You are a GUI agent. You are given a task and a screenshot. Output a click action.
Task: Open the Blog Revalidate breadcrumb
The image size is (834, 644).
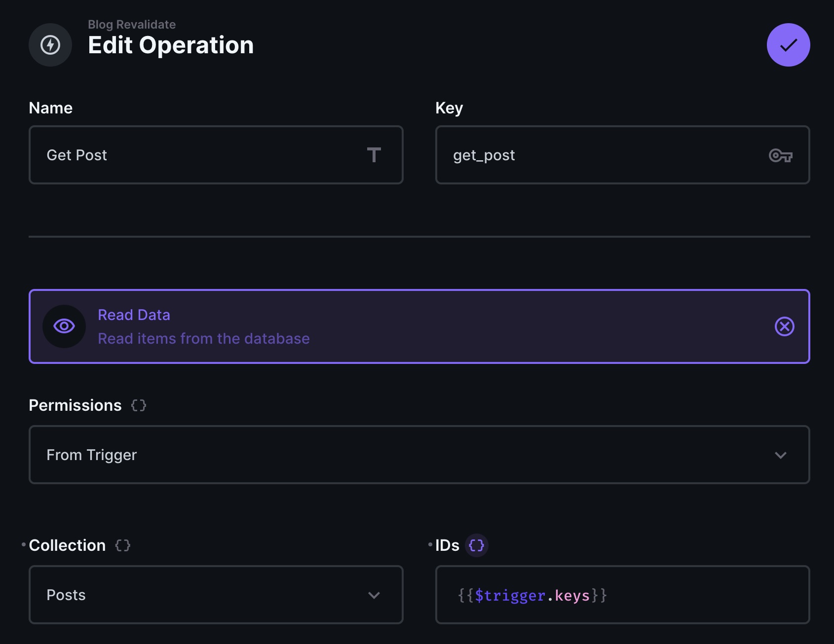(131, 24)
